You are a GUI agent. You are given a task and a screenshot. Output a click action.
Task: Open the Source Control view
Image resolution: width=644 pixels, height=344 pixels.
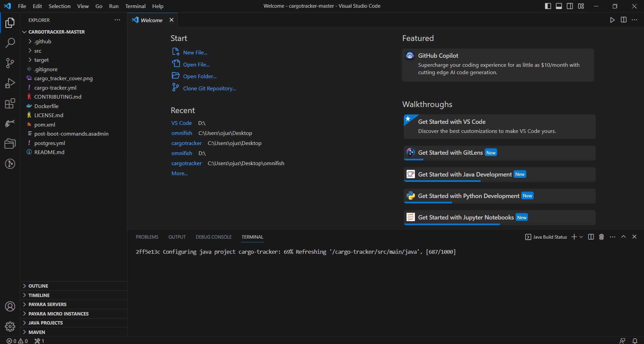click(x=10, y=63)
